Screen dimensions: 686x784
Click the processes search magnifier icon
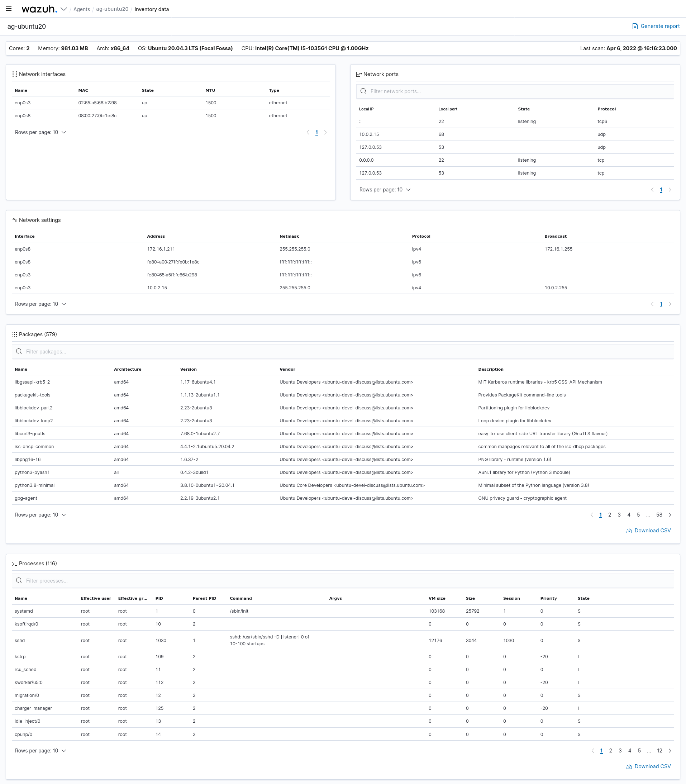click(x=19, y=580)
